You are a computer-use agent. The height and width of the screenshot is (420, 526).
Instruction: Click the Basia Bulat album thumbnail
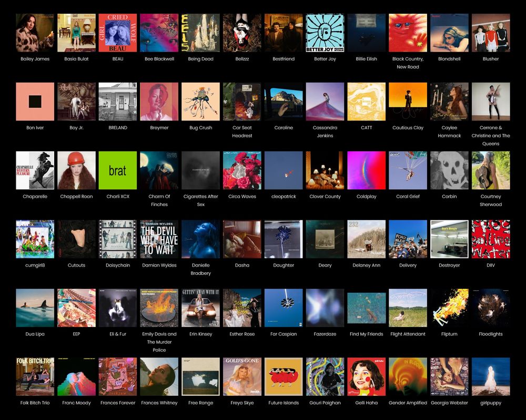pyautogui.click(x=76, y=33)
